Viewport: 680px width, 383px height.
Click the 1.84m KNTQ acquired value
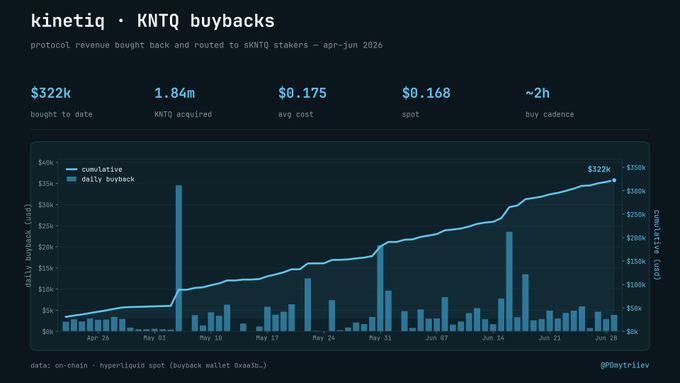pyautogui.click(x=174, y=93)
